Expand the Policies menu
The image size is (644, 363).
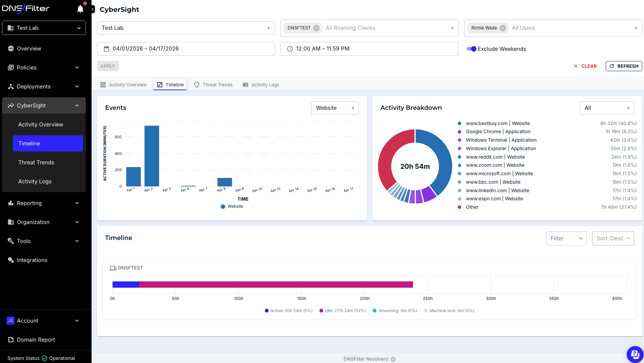pyautogui.click(x=44, y=67)
